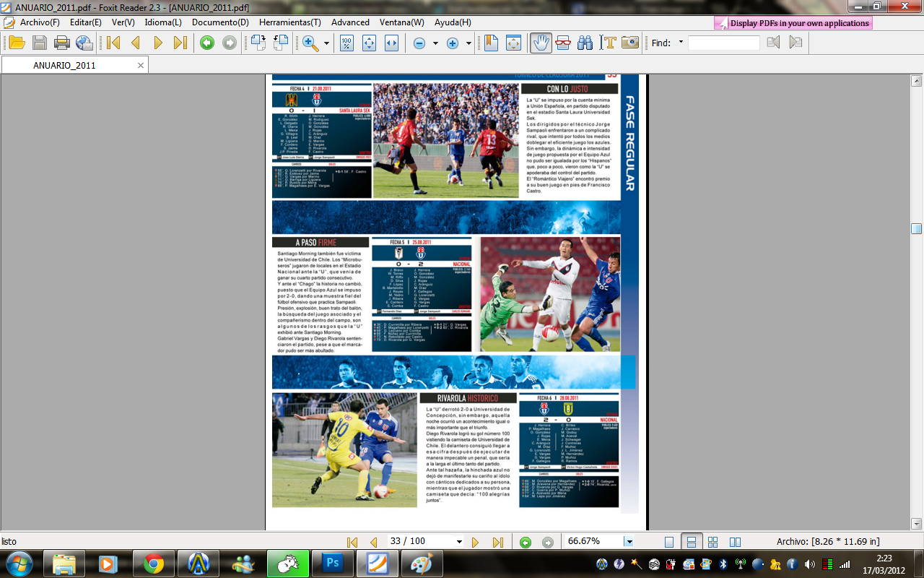924x578 pixels.
Task: Open the Herramientas(T) menu
Action: coord(290,22)
